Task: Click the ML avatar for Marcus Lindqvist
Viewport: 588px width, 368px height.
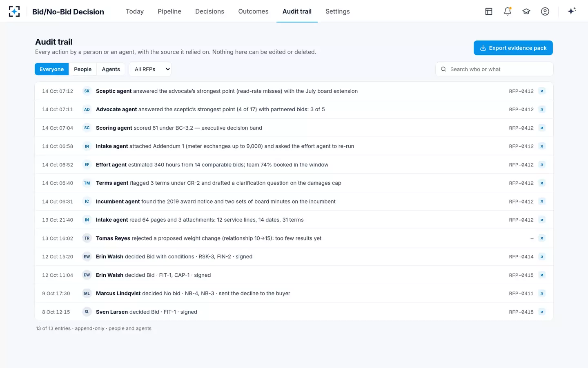Action: [87, 294]
